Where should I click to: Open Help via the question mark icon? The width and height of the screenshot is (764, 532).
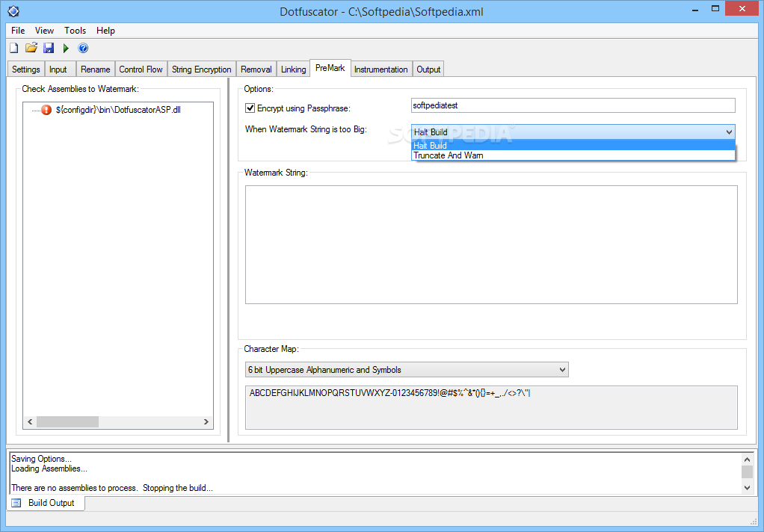pyautogui.click(x=83, y=47)
